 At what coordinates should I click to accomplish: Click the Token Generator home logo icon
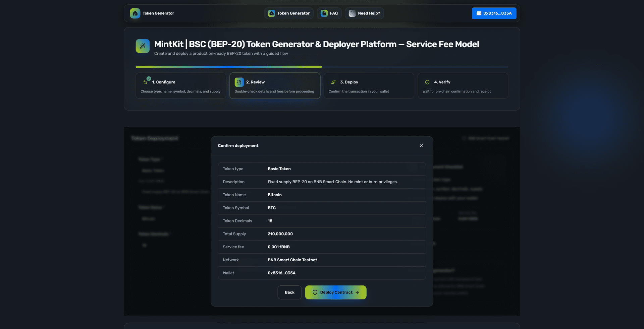coord(135,13)
